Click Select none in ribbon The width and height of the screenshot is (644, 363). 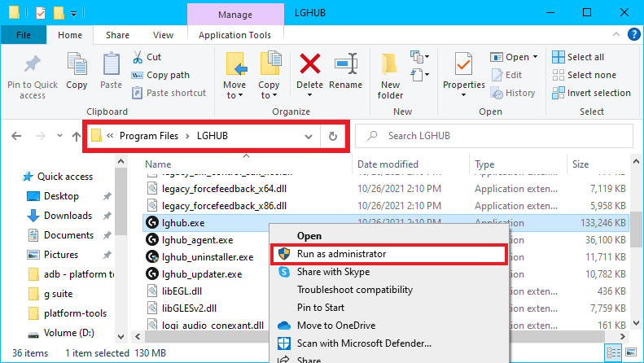point(585,75)
